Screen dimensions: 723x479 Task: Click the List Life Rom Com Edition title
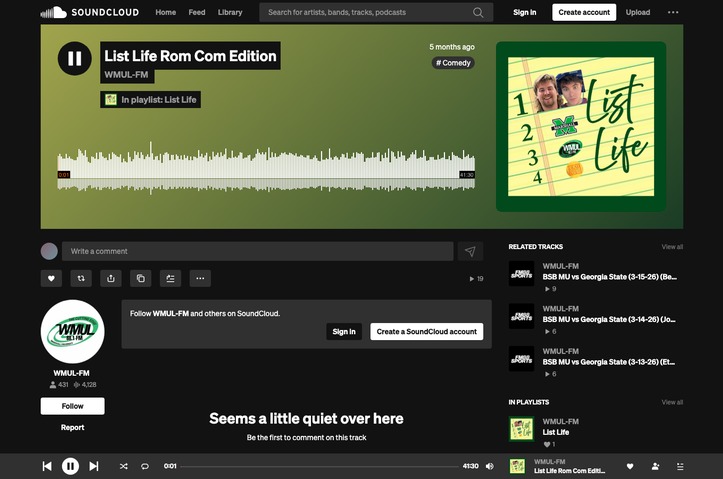point(190,56)
